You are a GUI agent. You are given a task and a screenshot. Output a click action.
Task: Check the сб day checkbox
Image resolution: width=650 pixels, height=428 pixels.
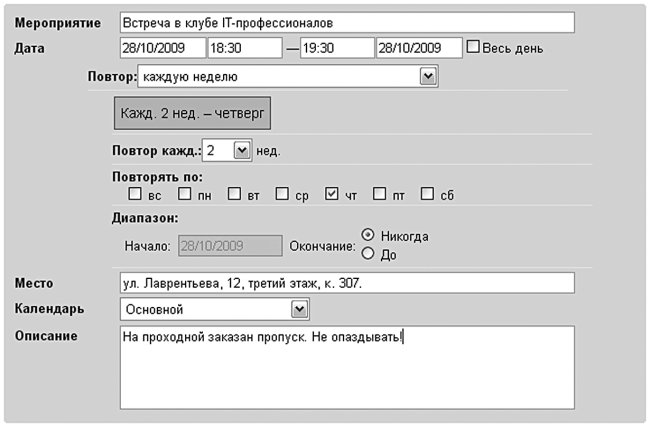427,194
